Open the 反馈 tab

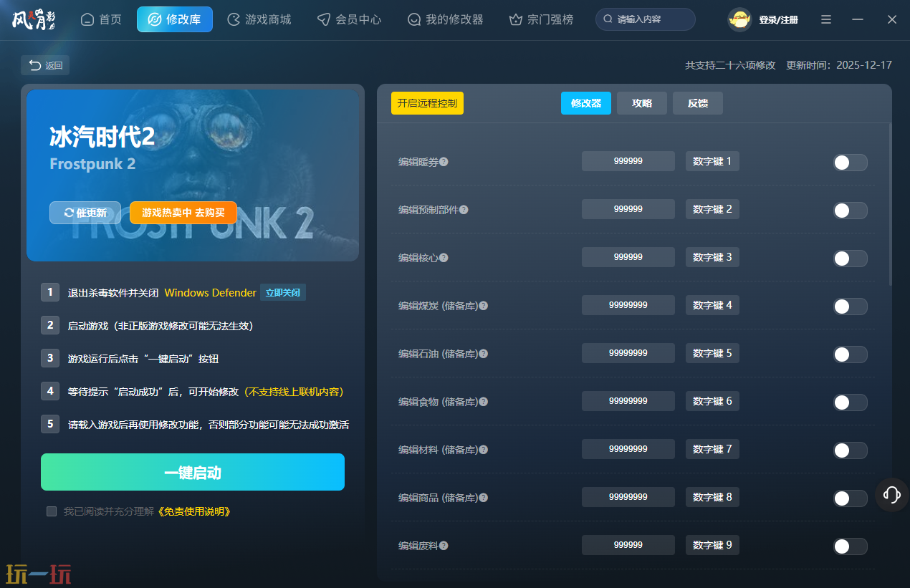point(698,103)
